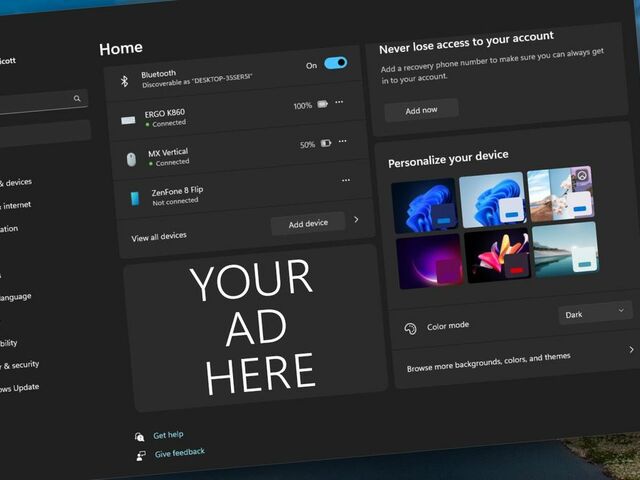
Task: Open the Windows Update sidebar item
Action: [20, 388]
